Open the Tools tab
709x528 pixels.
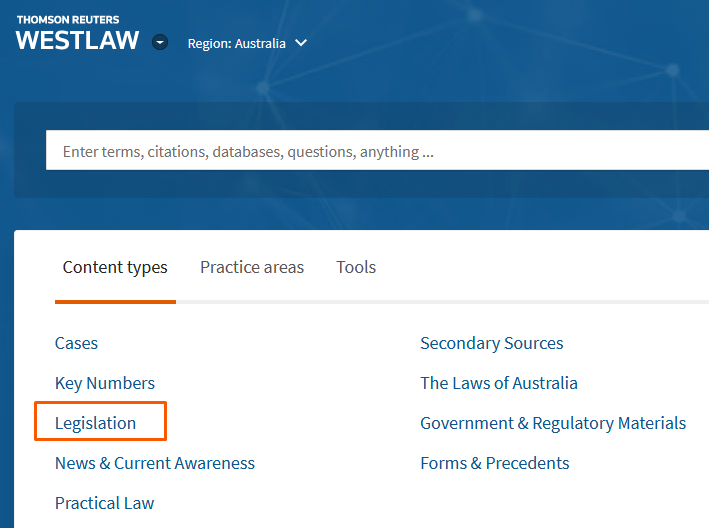(x=356, y=267)
